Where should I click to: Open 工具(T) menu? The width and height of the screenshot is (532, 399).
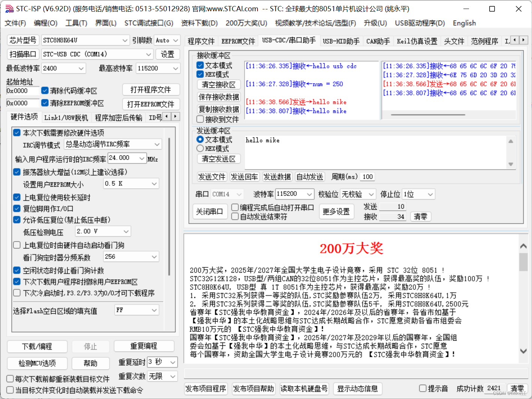76,23
